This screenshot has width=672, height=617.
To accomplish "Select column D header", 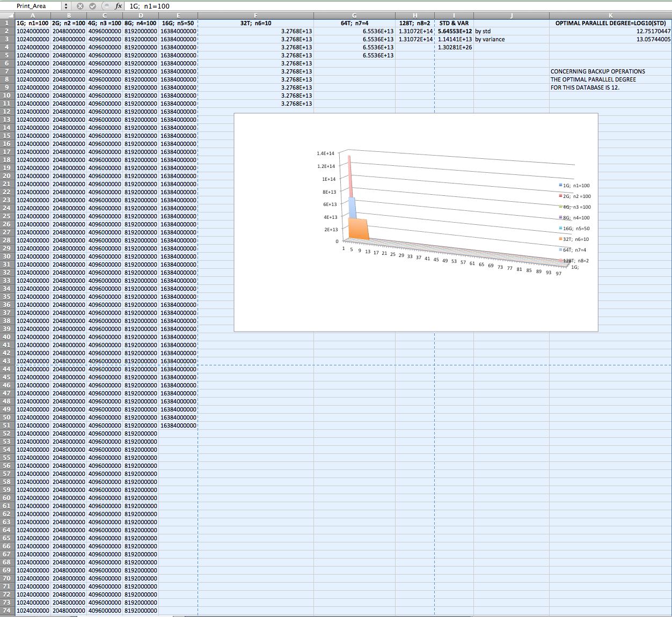I will (x=141, y=16).
